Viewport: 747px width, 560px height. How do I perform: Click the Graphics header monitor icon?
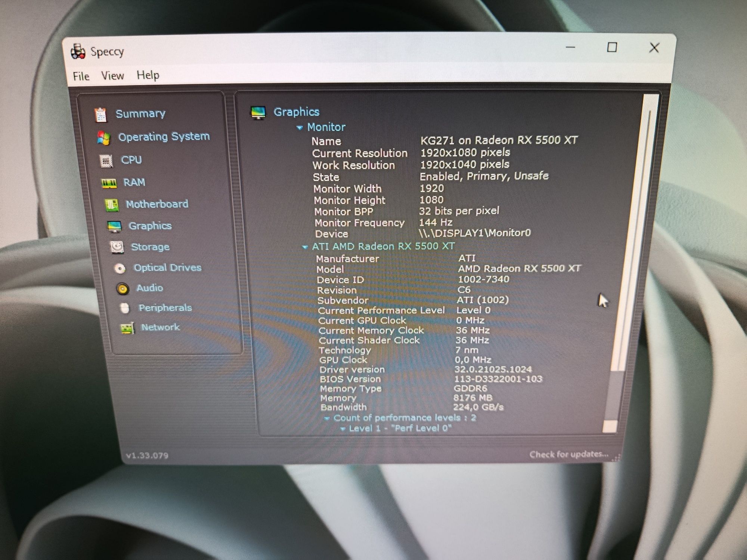pos(258,112)
